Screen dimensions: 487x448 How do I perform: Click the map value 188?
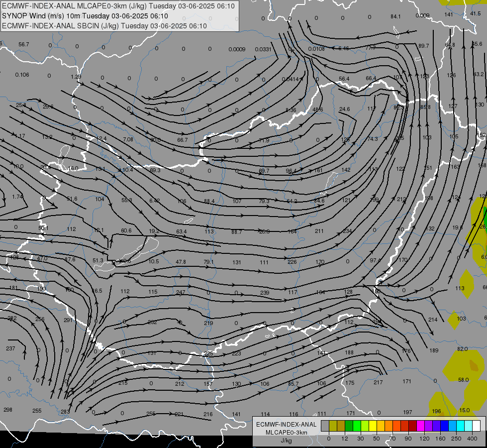(x=349, y=352)
